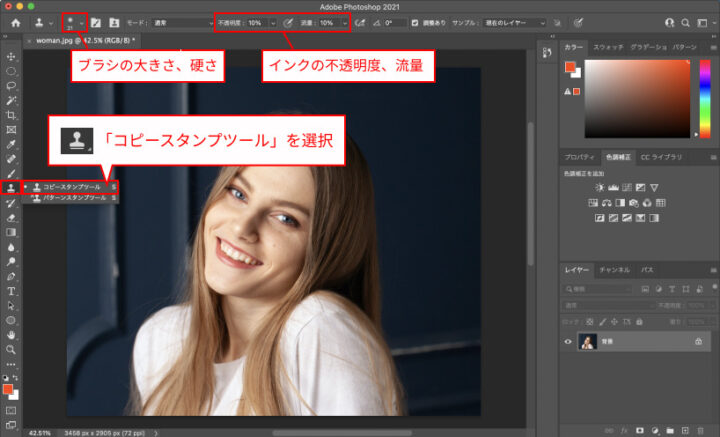The height and width of the screenshot is (437, 720).
Task: Select the Pen tool
Action: pyautogui.click(x=11, y=276)
